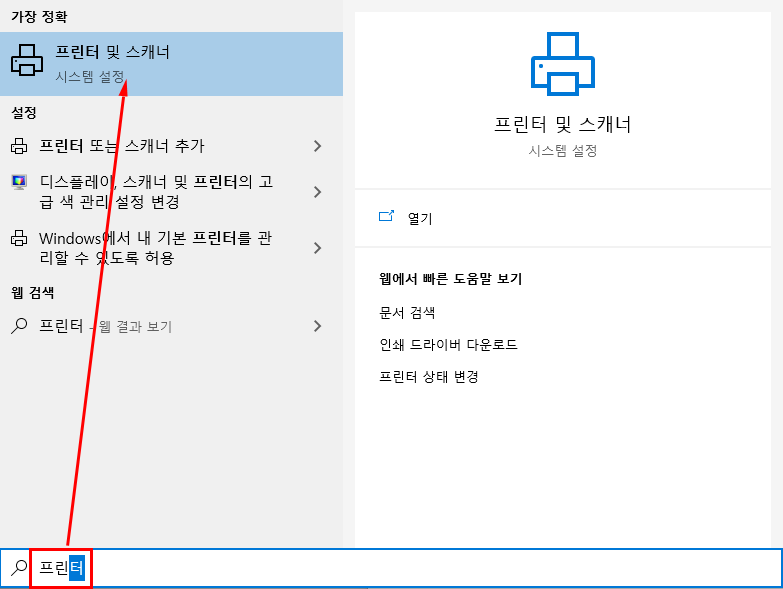Click the 웹 검색 section header

pyautogui.click(x=32, y=293)
